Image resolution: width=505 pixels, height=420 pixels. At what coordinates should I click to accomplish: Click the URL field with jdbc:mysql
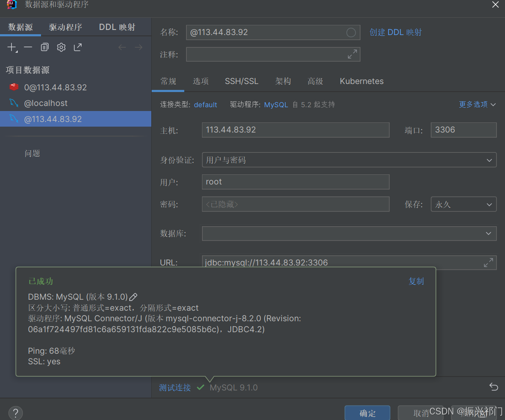click(x=349, y=263)
